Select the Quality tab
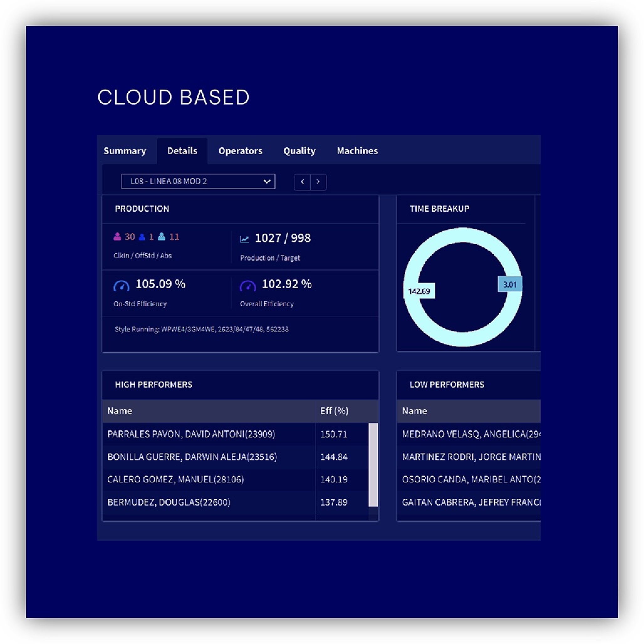The image size is (644, 644). (299, 151)
